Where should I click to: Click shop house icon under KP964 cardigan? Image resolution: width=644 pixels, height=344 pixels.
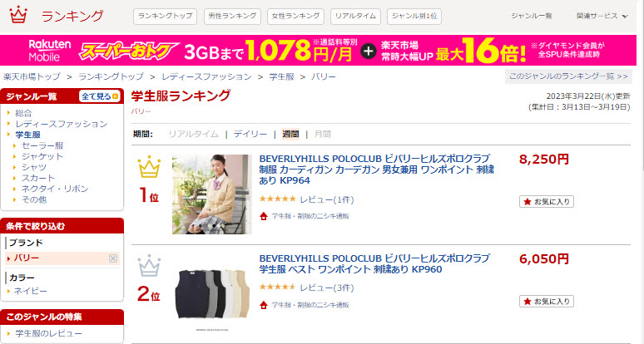click(264, 216)
